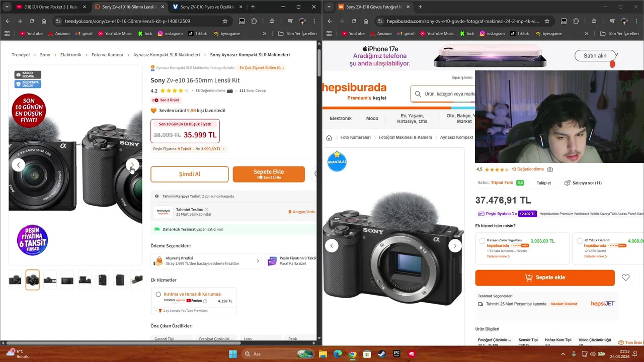Go back in the Hepsiburada window
This screenshot has width=644, height=362.
pos(330,21)
